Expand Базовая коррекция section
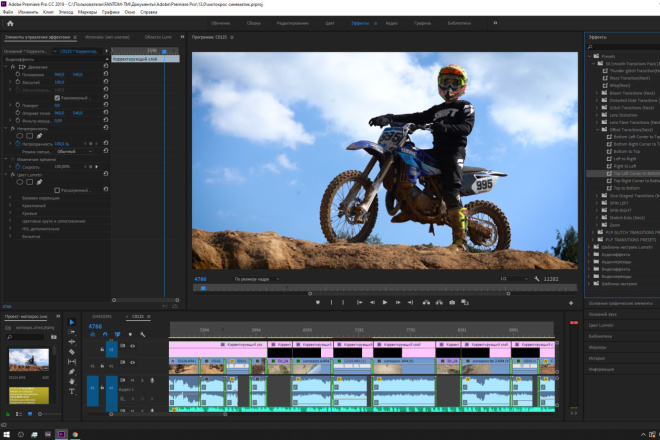Image resolution: width=660 pixels, height=440 pixels. [10, 198]
